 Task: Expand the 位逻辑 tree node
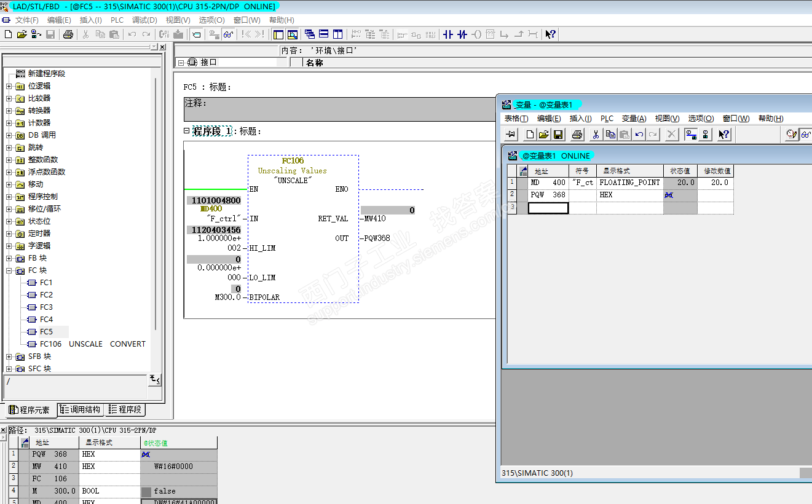[9, 86]
